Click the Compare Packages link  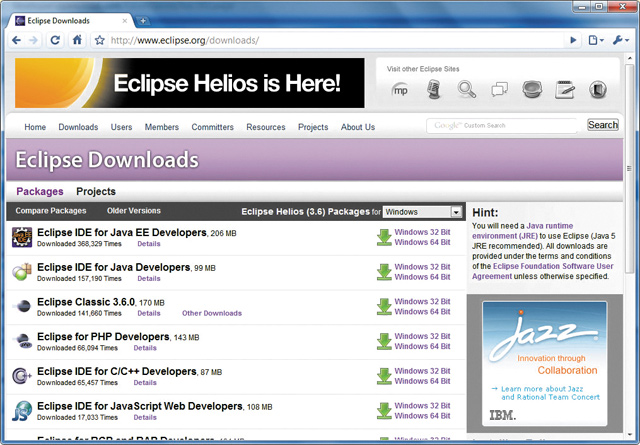pos(51,211)
